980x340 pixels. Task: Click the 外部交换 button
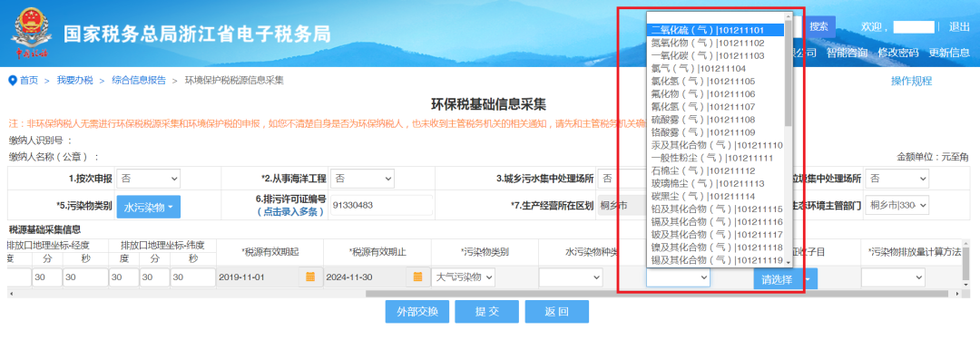tap(416, 312)
